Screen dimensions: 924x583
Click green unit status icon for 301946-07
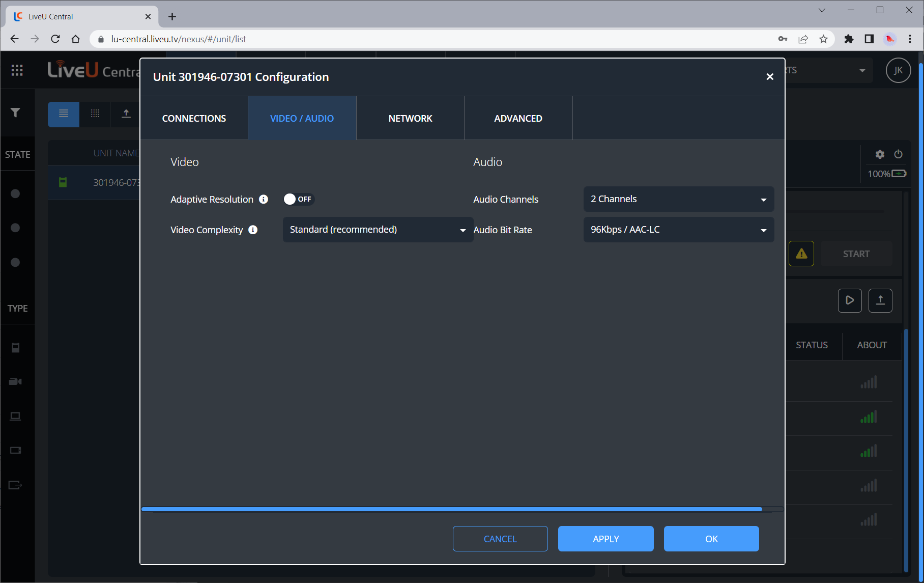(x=63, y=182)
